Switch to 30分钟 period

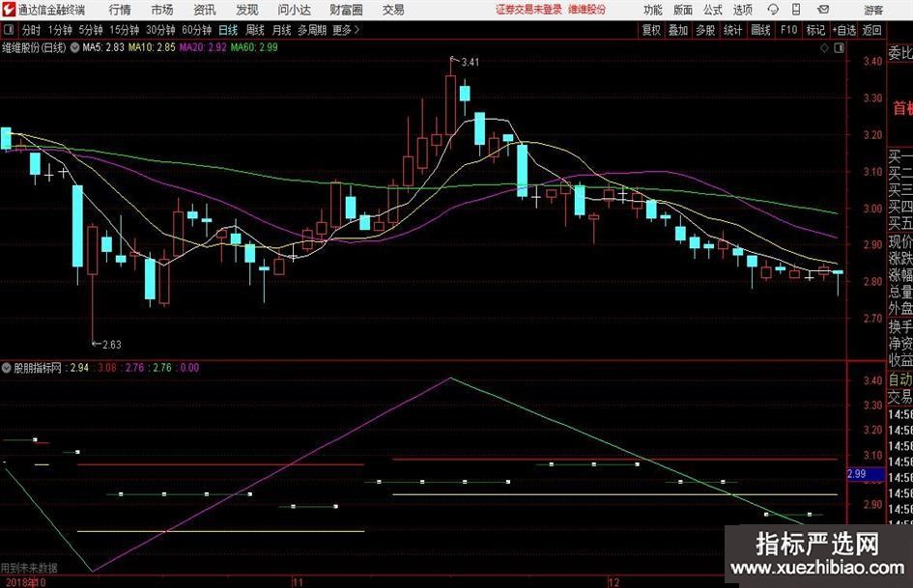160,30
